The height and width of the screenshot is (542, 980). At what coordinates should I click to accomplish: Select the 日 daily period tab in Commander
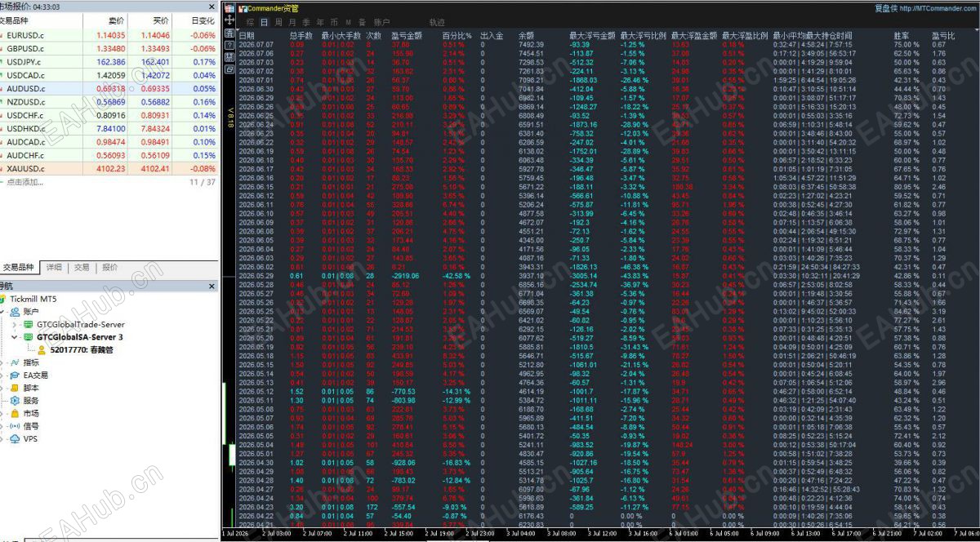point(264,22)
